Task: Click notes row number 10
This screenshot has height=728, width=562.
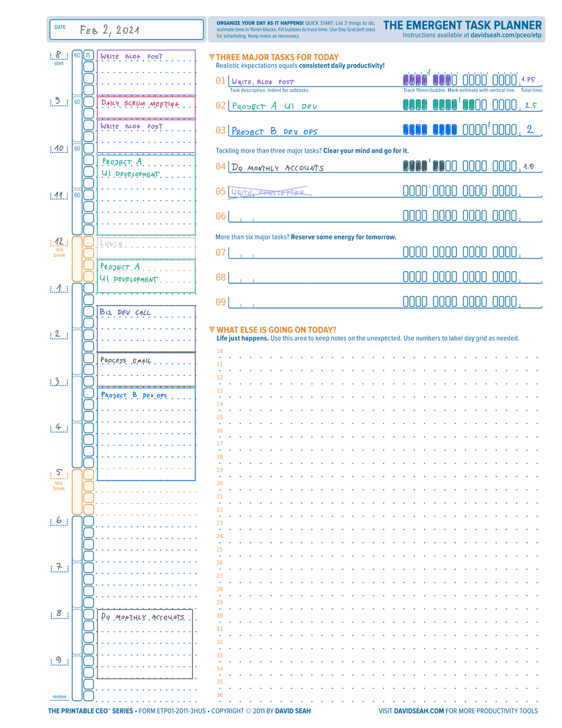Action: coord(220,351)
